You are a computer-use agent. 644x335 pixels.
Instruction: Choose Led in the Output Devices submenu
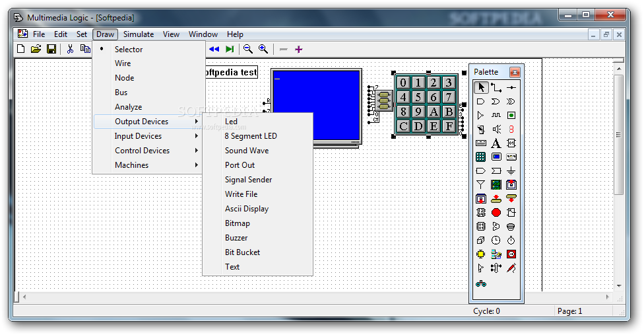tap(257, 122)
